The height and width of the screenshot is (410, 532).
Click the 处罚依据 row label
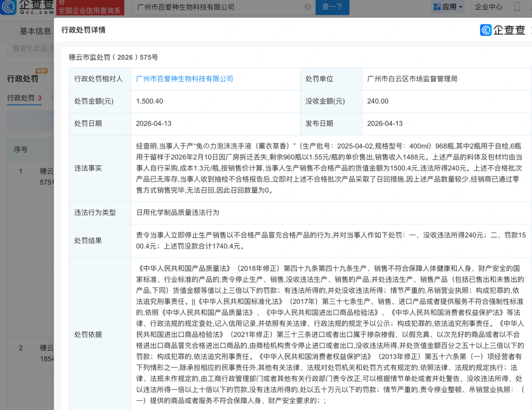[88, 335]
